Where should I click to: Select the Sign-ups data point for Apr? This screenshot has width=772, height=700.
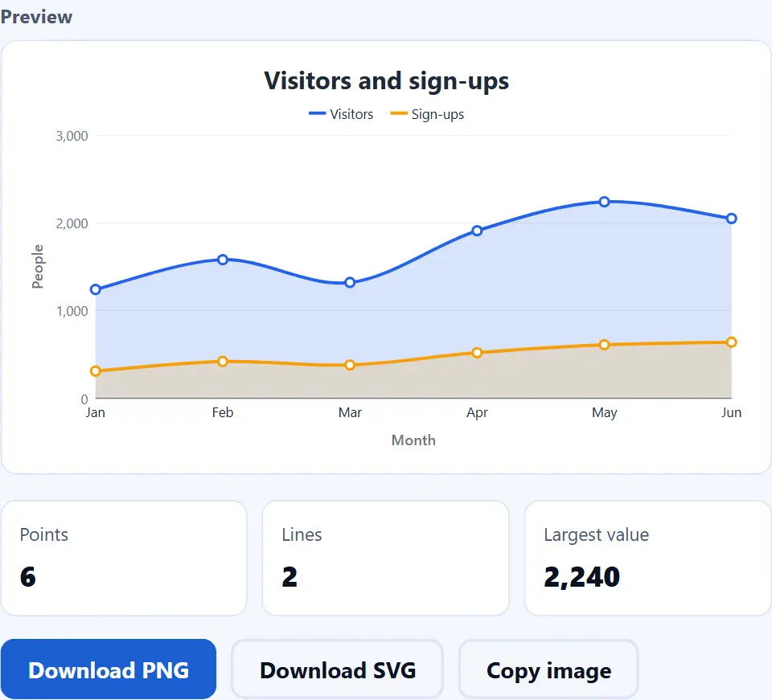click(x=477, y=353)
